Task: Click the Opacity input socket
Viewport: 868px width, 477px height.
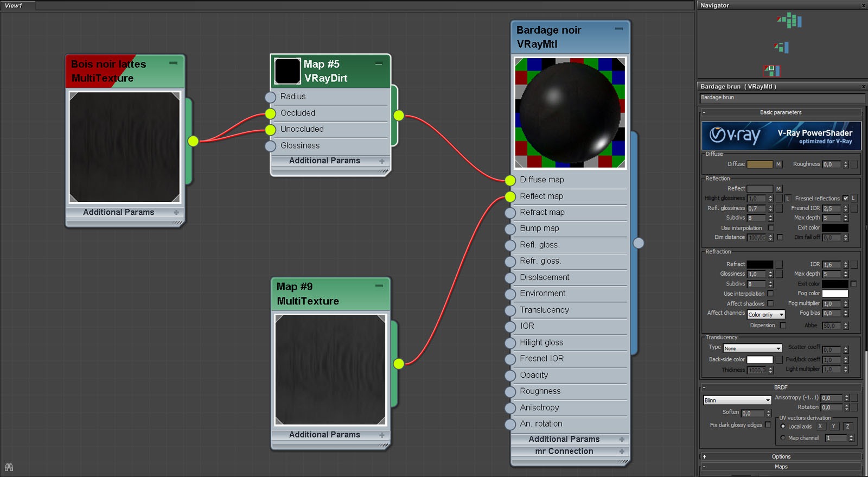Action: [510, 376]
